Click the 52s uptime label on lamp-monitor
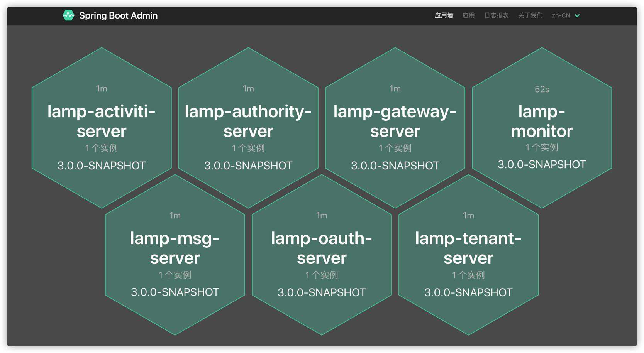Image resolution: width=644 pixels, height=353 pixels. tap(542, 90)
